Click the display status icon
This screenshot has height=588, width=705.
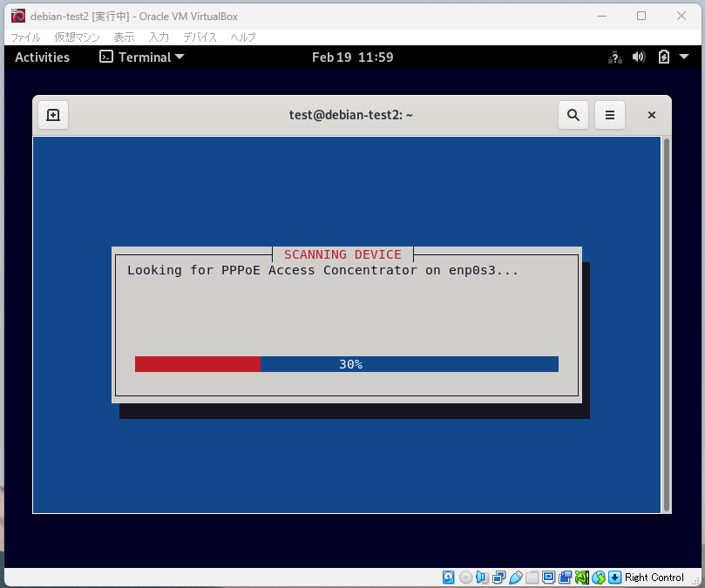[x=548, y=578]
